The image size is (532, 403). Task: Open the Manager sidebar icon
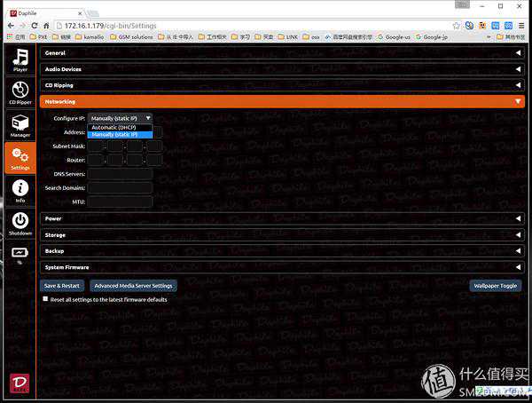click(x=20, y=125)
